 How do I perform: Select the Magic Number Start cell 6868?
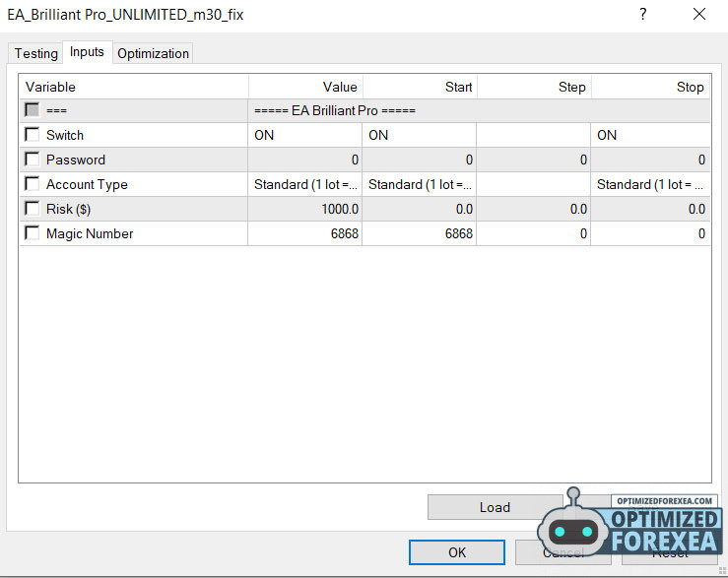[420, 233]
